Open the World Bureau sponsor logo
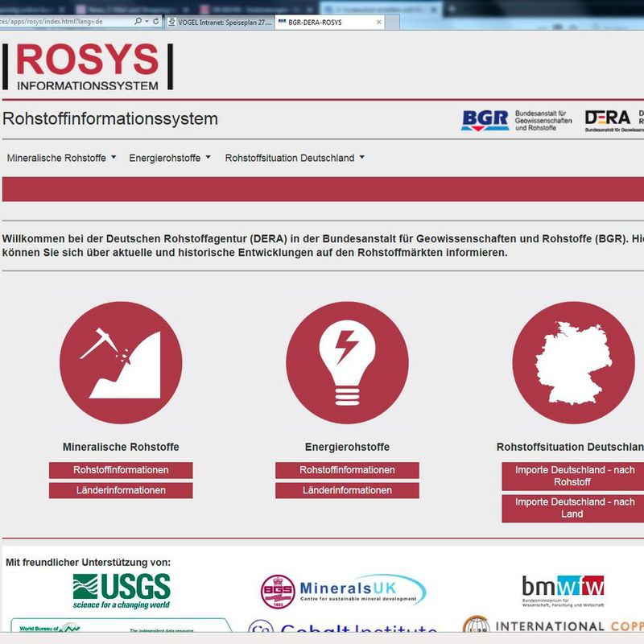 pyautogui.click(x=122, y=625)
